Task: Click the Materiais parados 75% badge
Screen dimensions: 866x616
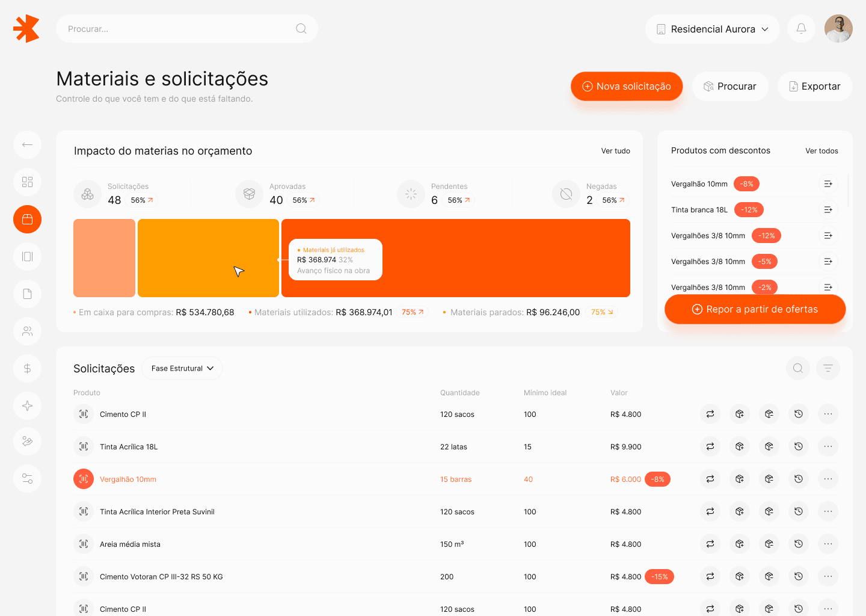Action: [602, 312]
